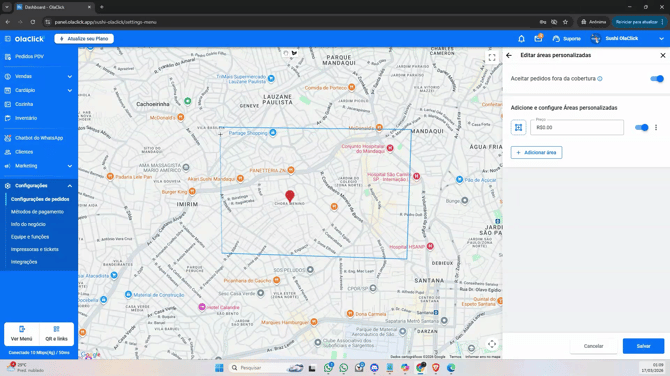The width and height of the screenshot is (670, 376).
Task: Toggle the custom area enable switch
Action: point(641,127)
